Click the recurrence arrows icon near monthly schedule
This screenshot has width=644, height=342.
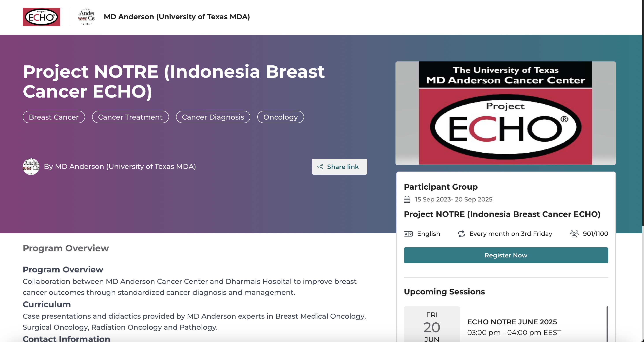(x=462, y=234)
